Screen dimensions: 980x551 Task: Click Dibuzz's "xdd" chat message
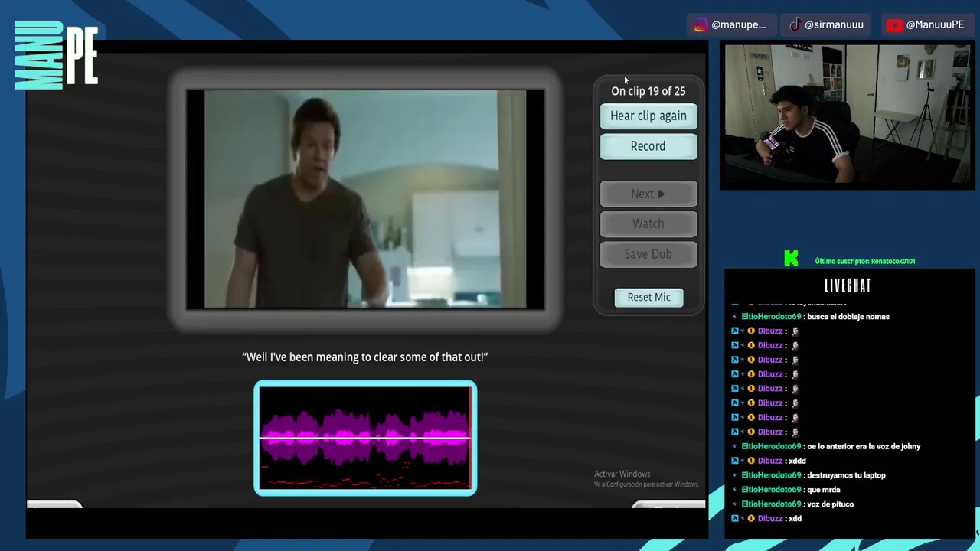795,519
